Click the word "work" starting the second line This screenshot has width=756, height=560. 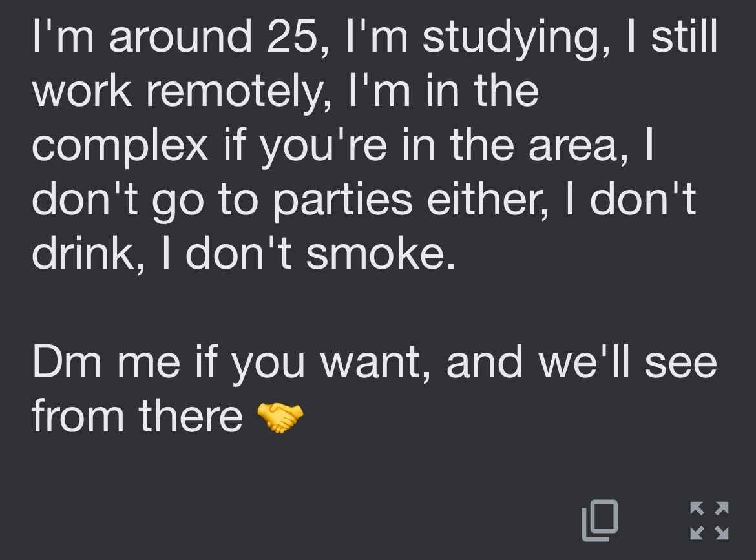(82, 91)
